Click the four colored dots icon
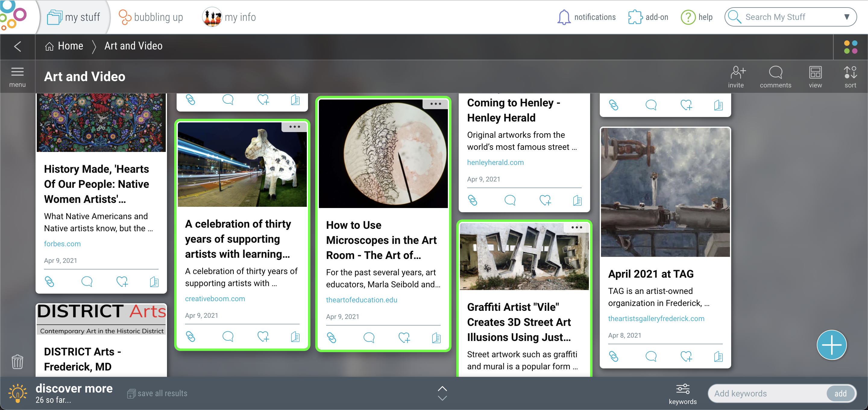868x410 pixels. pyautogui.click(x=851, y=47)
